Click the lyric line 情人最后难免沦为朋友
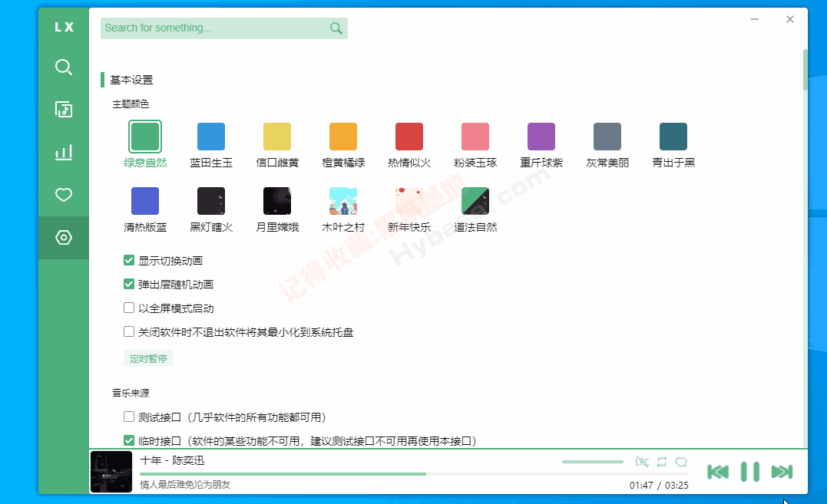 point(185,485)
